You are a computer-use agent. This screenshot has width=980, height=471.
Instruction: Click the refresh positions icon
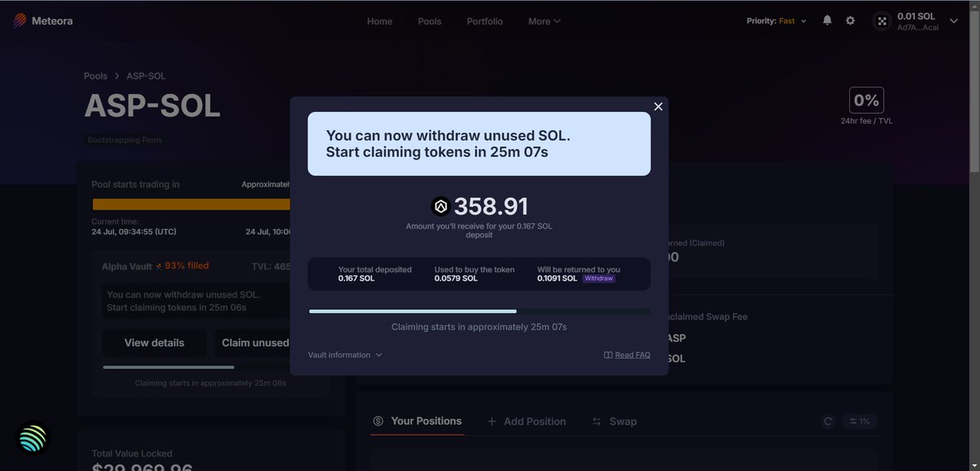coord(828,422)
